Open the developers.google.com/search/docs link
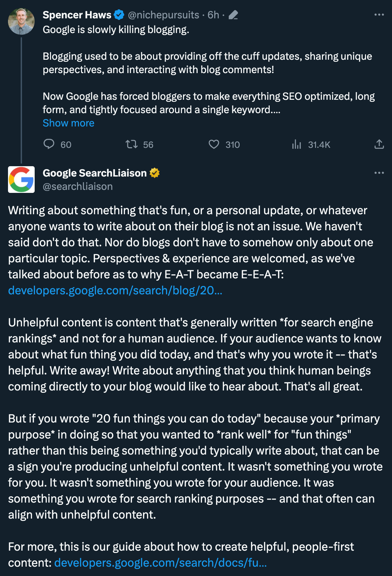The image size is (392, 576). (x=160, y=563)
